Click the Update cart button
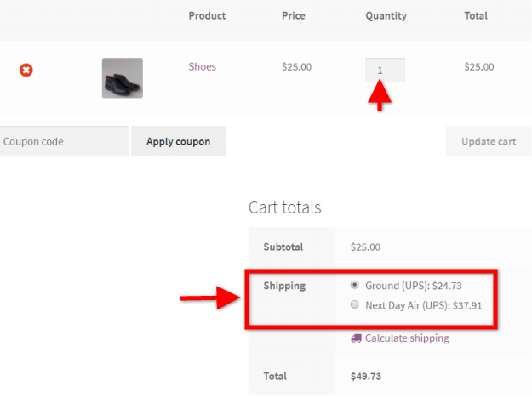This screenshot has height=403, width=532. point(489,141)
